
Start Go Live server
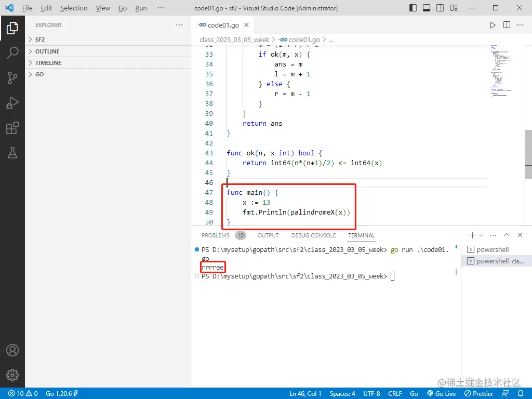click(442, 394)
